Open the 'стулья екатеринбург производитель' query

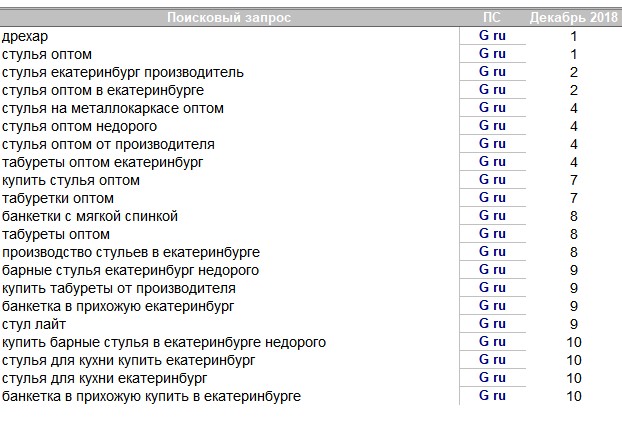(122, 72)
